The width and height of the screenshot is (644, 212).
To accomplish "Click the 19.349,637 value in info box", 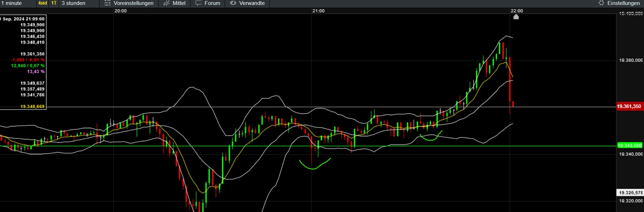I will [32, 83].
